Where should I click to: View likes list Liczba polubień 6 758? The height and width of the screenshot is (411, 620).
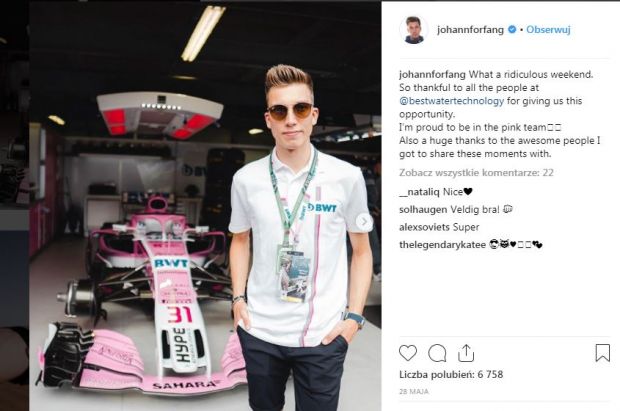(451, 374)
